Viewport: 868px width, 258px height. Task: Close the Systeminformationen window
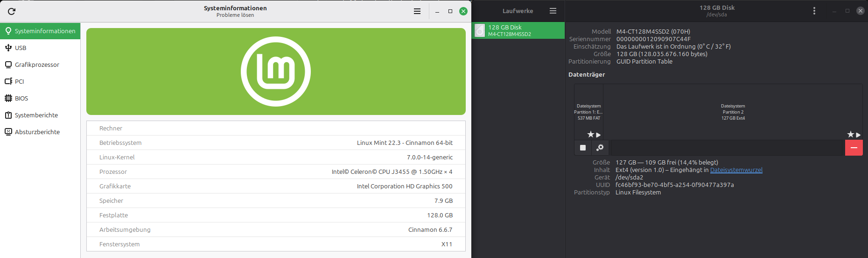tap(463, 11)
